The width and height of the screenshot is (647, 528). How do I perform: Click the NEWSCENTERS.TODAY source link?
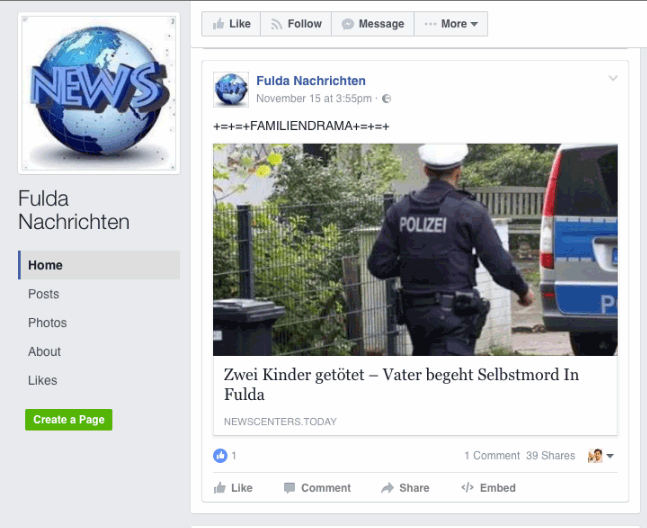point(280,422)
